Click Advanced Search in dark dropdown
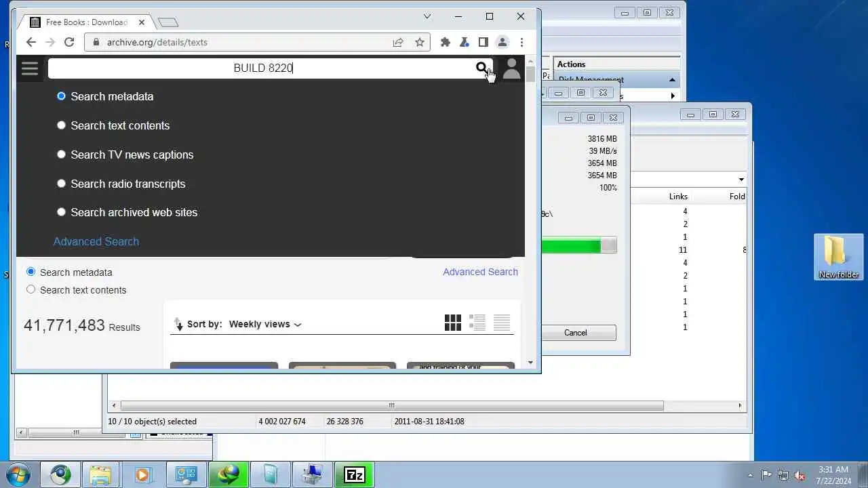Screen dimensions: 868x488 tap(96, 241)
